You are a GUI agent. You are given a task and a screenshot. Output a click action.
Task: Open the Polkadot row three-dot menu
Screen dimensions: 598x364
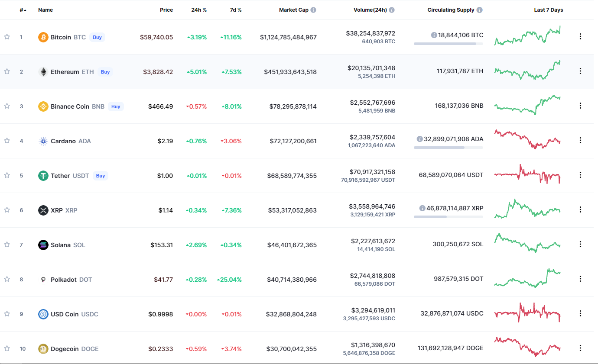pos(581,279)
